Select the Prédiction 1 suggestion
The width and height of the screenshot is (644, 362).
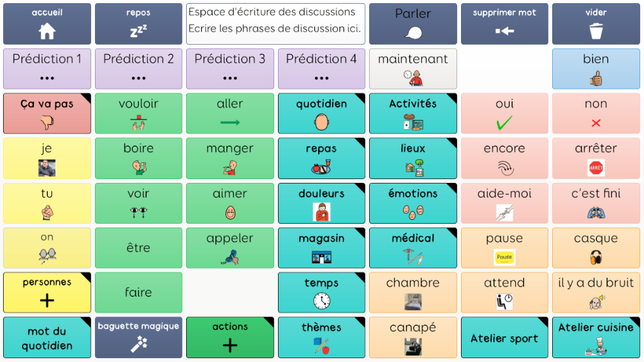(47, 69)
